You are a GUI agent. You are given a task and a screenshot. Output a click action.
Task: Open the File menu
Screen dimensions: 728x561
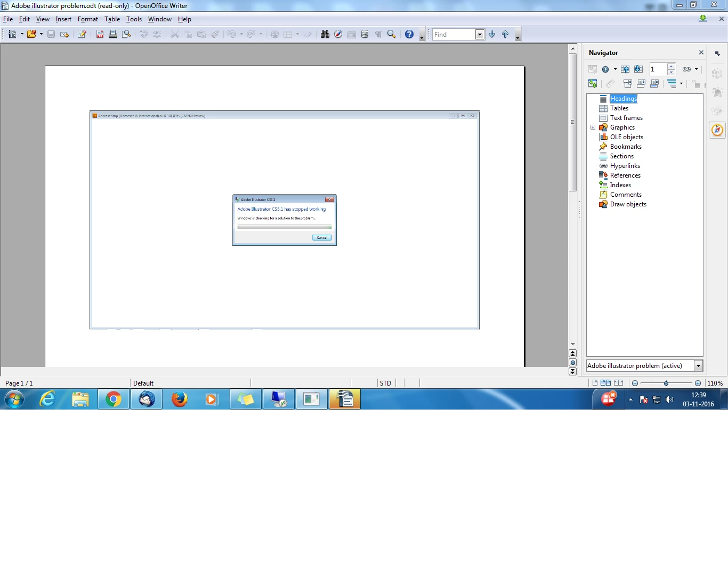pos(8,19)
